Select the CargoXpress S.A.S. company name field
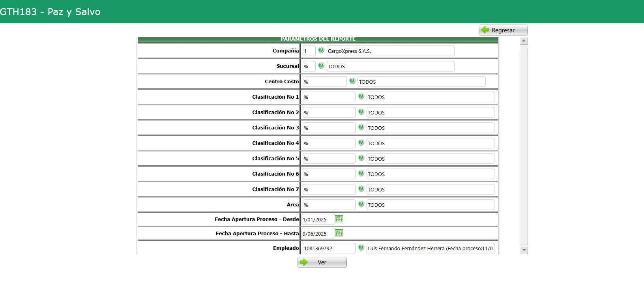 click(390, 51)
